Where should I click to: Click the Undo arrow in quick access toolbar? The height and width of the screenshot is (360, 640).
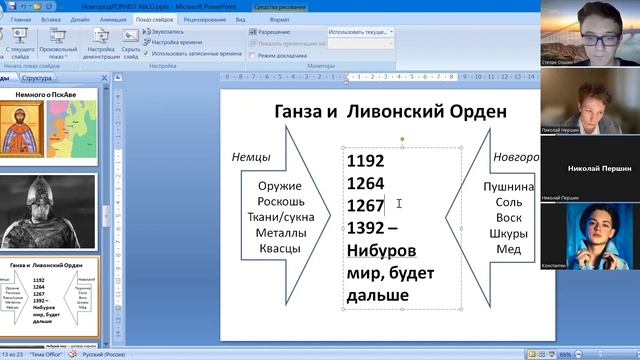(24, 6)
